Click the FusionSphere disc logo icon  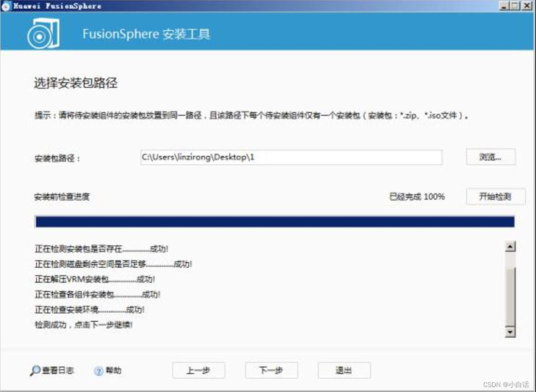pyautogui.click(x=44, y=33)
